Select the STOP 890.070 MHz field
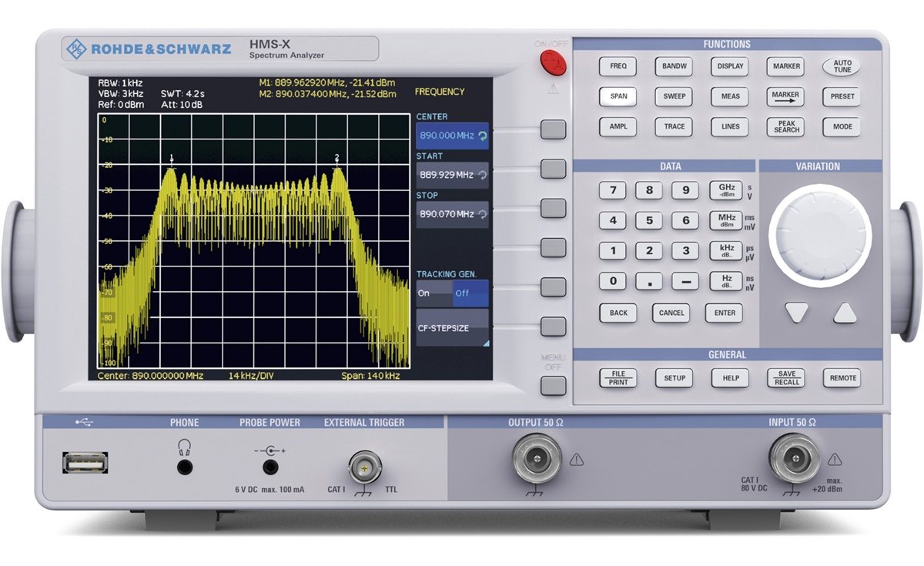This screenshot has width=924, height=566. click(452, 214)
